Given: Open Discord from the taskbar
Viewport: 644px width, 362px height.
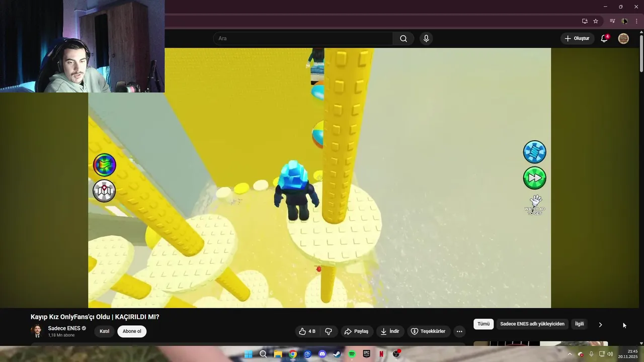Looking at the screenshot, I should point(322,354).
